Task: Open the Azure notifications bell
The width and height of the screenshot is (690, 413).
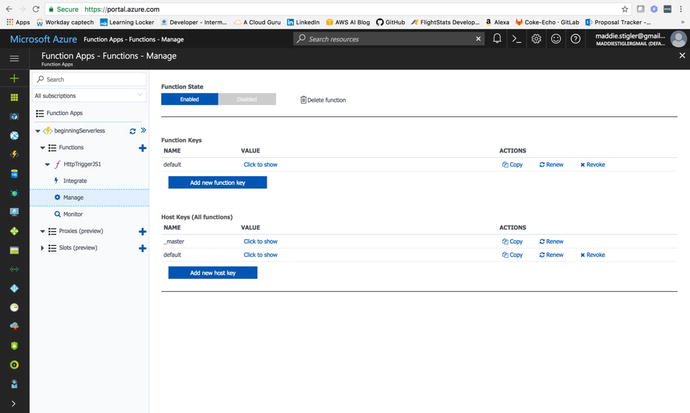Action: point(498,39)
